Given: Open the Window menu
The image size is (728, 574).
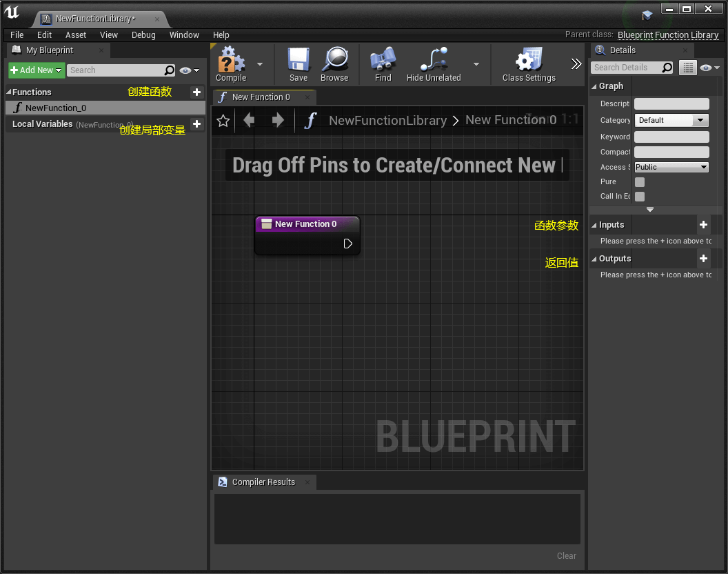Looking at the screenshot, I should coord(184,35).
